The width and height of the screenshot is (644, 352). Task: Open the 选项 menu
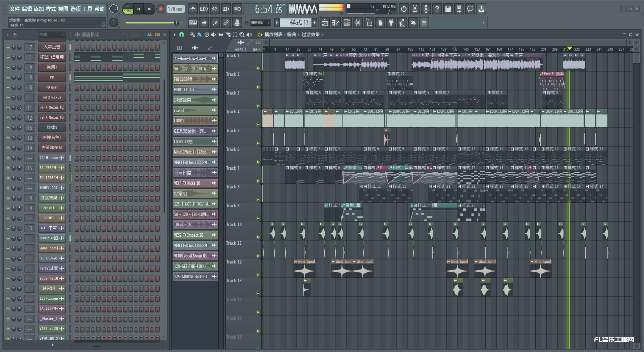pos(75,9)
